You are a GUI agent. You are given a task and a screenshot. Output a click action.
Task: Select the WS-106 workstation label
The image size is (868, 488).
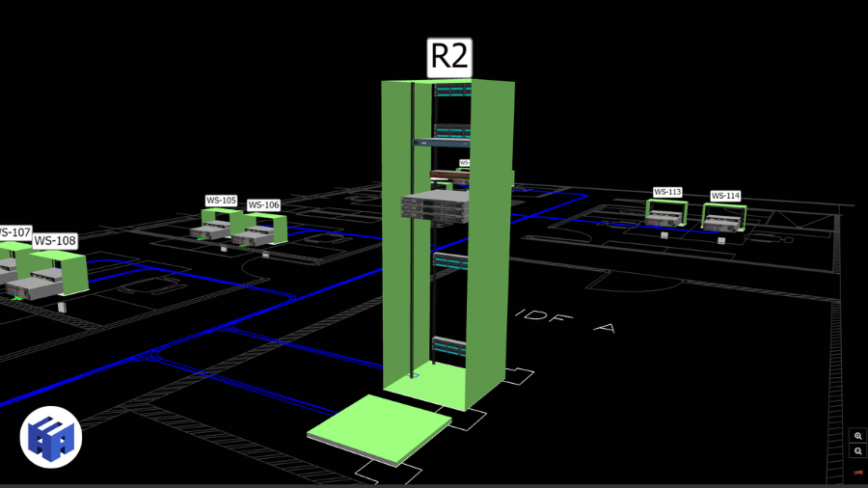tap(263, 204)
